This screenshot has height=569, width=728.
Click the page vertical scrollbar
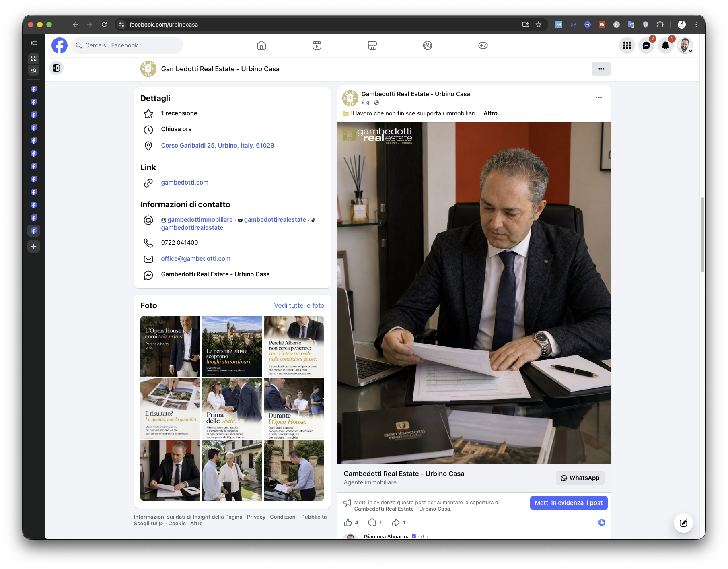coord(702,235)
